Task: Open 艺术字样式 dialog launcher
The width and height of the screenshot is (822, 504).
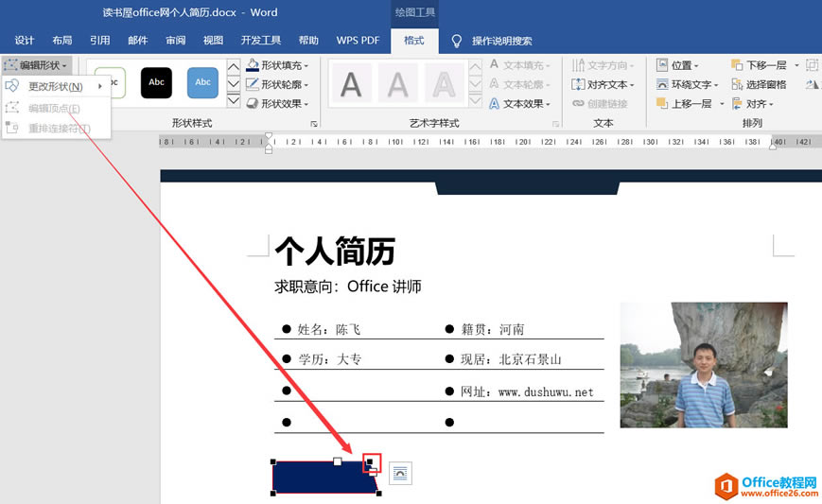Action: (555, 124)
